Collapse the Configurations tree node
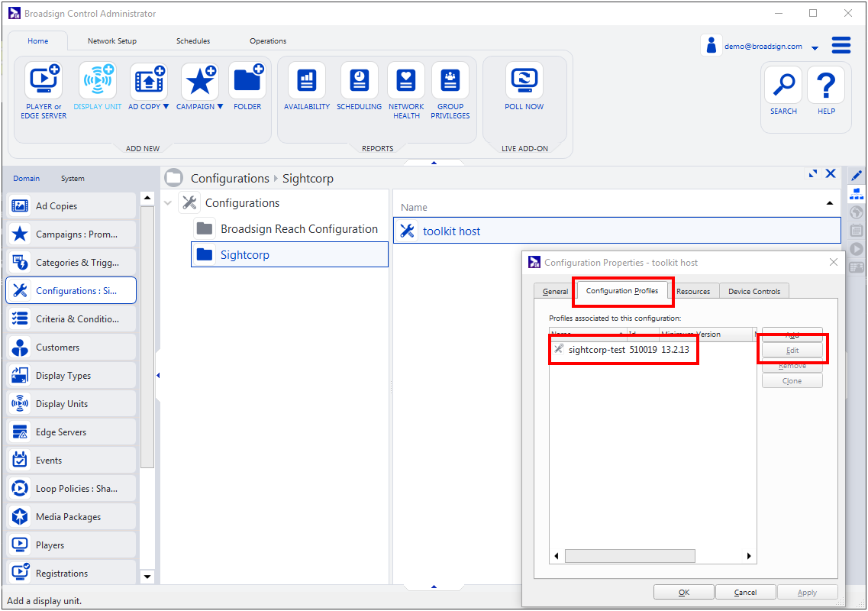 point(168,203)
